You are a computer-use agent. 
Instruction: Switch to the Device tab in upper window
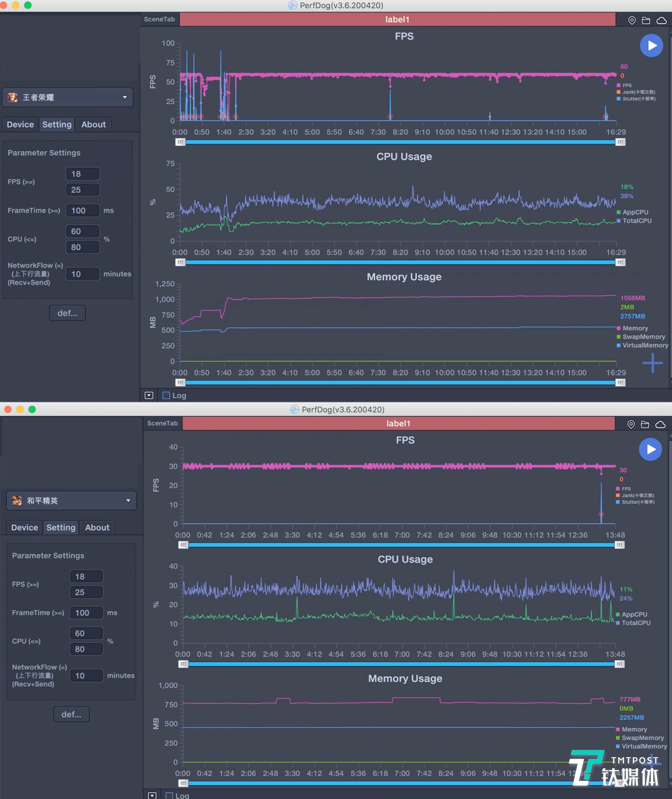(20, 124)
